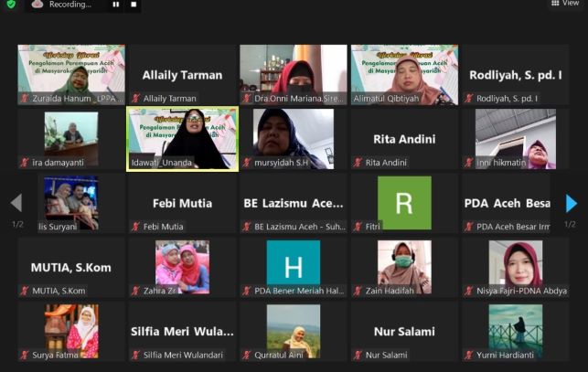Go to previous gallery page arrow
This screenshot has width=588, height=372.
pyautogui.click(x=16, y=203)
